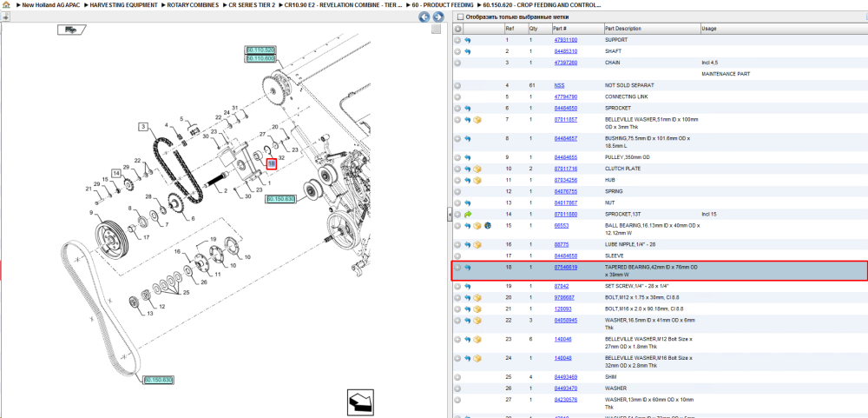Viewport: 868px width, 418px height.
Task: Click the yellow box icon for Belleville washer ref 7
Action: pos(477,120)
